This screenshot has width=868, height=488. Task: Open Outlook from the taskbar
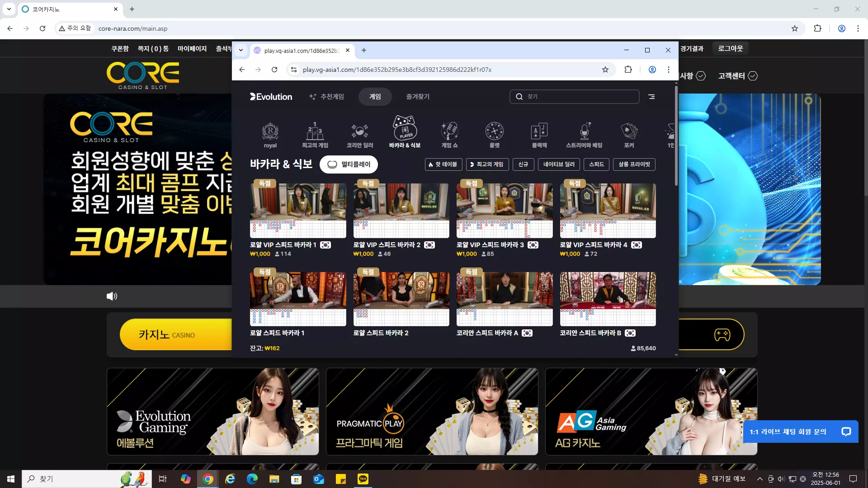[319, 479]
